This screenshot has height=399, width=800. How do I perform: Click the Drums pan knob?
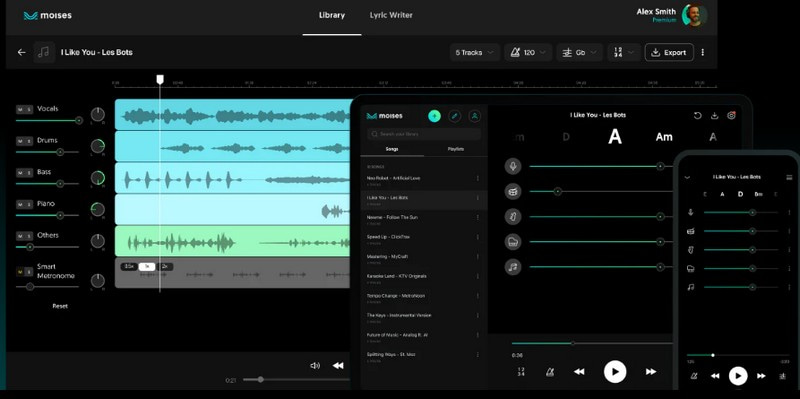click(97, 146)
